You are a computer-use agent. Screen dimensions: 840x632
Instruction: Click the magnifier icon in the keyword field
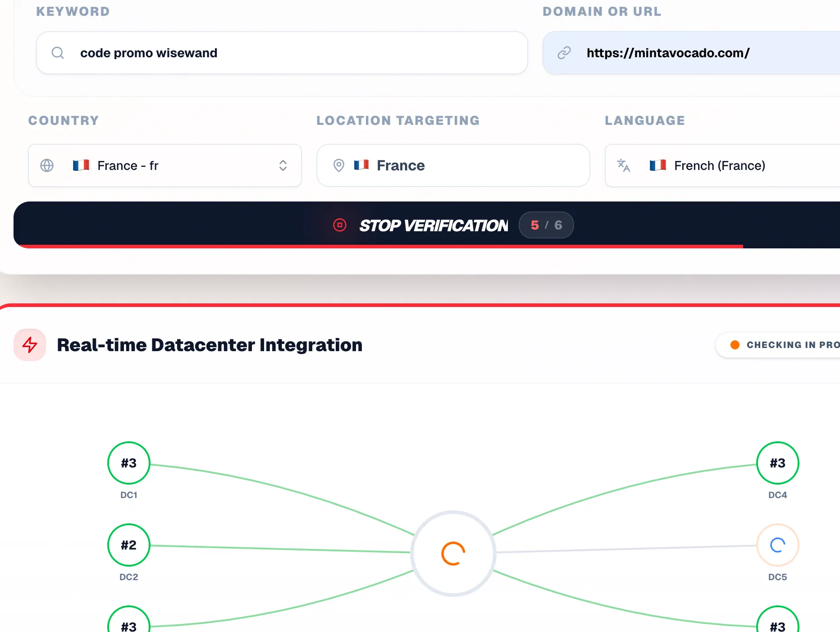click(x=57, y=53)
